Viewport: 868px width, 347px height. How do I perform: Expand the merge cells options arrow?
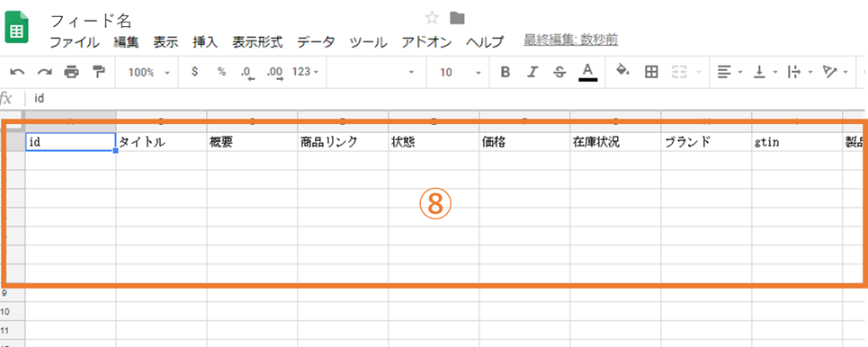point(699,73)
